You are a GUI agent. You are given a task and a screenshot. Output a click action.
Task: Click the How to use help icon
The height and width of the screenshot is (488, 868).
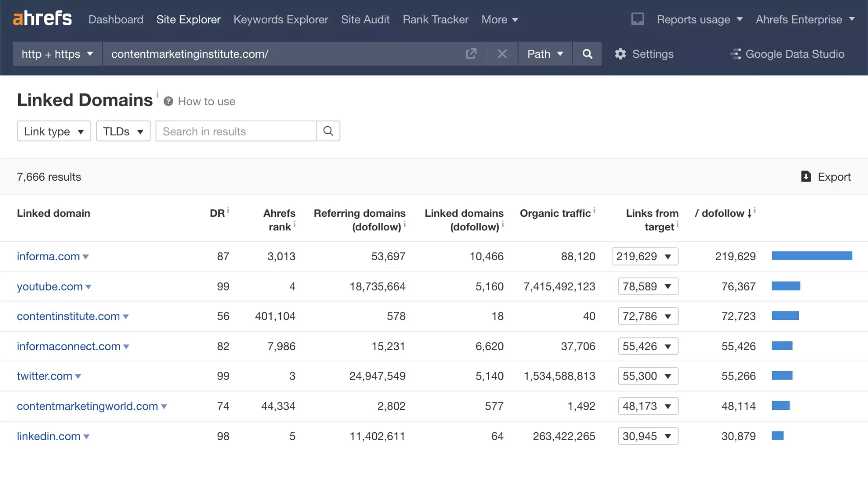click(168, 101)
